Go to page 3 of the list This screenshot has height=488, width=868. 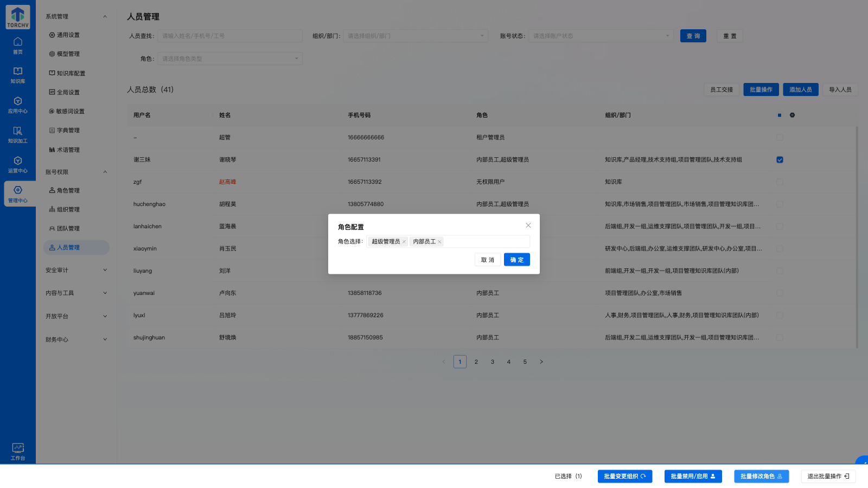pyautogui.click(x=492, y=361)
